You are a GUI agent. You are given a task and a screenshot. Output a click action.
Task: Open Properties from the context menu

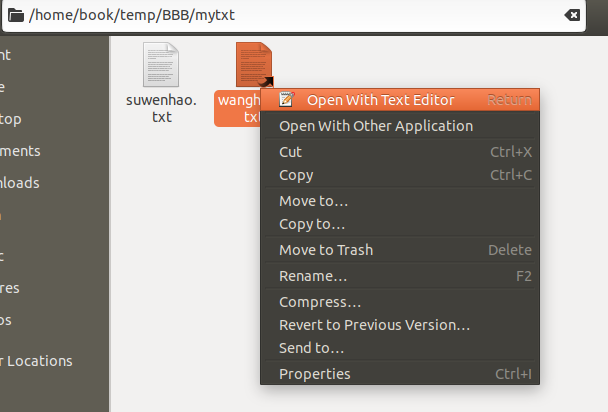point(400,374)
